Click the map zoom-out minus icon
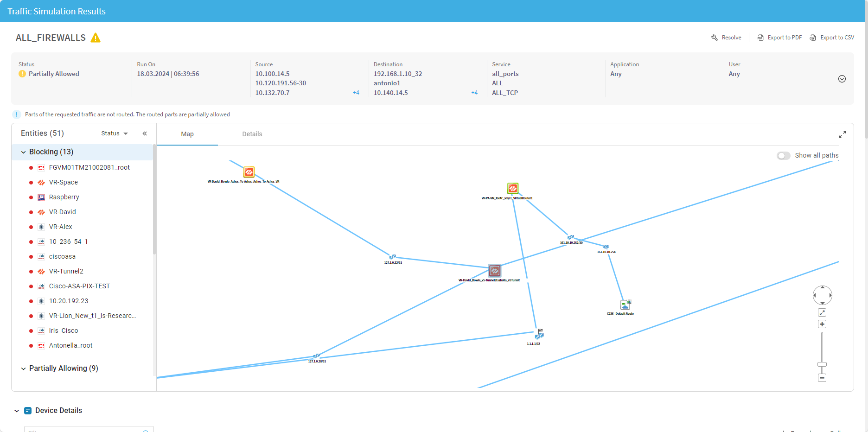Image resolution: width=868 pixels, height=432 pixels. point(822,378)
